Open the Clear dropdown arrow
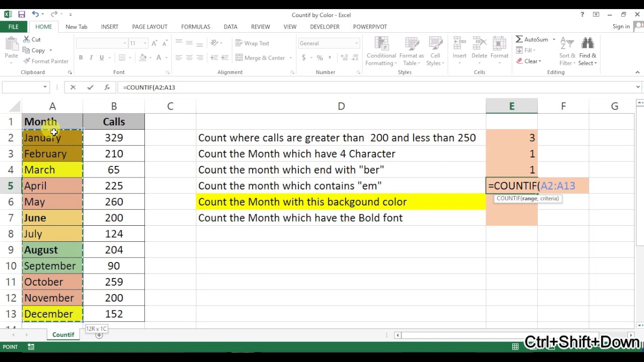Screen dimensions: 644x362 540,61
